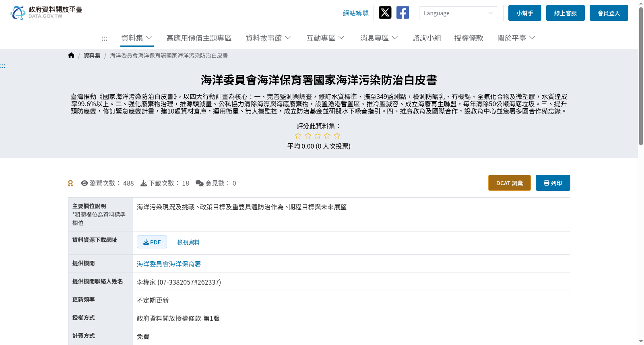Click the 線上客服 button

pos(566,13)
